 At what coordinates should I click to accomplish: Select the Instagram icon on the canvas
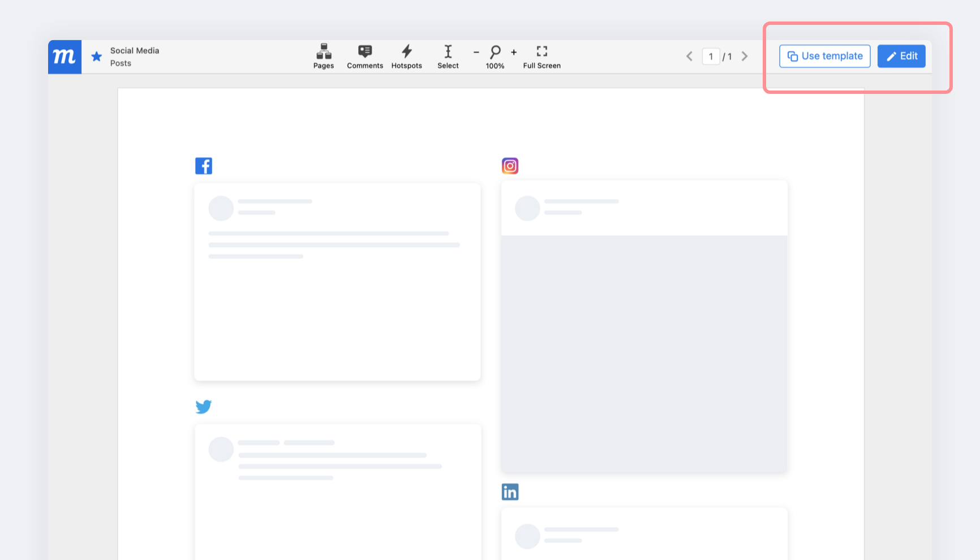coord(510,165)
